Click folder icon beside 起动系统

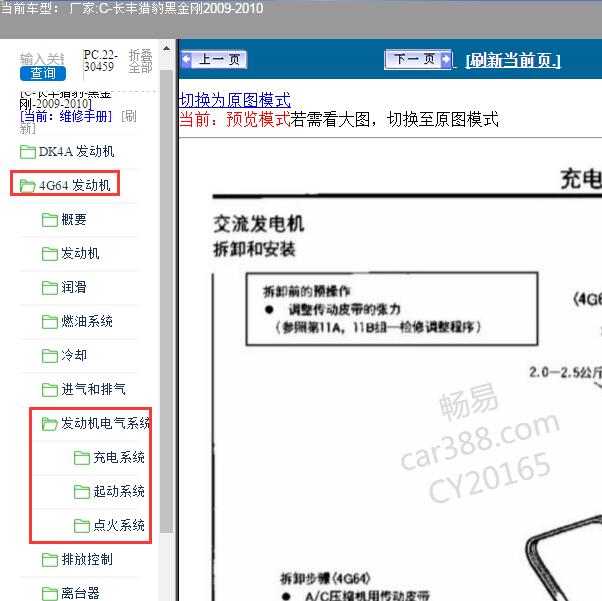tap(81, 492)
